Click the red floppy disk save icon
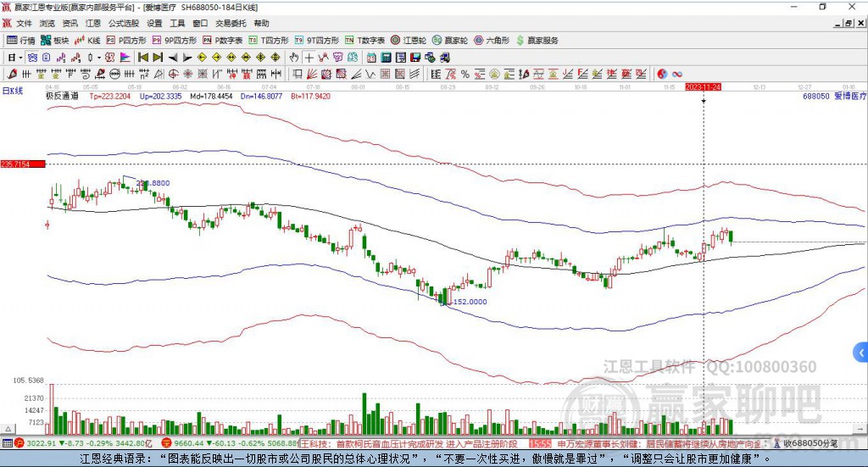868x467 pixels. point(415,58)
